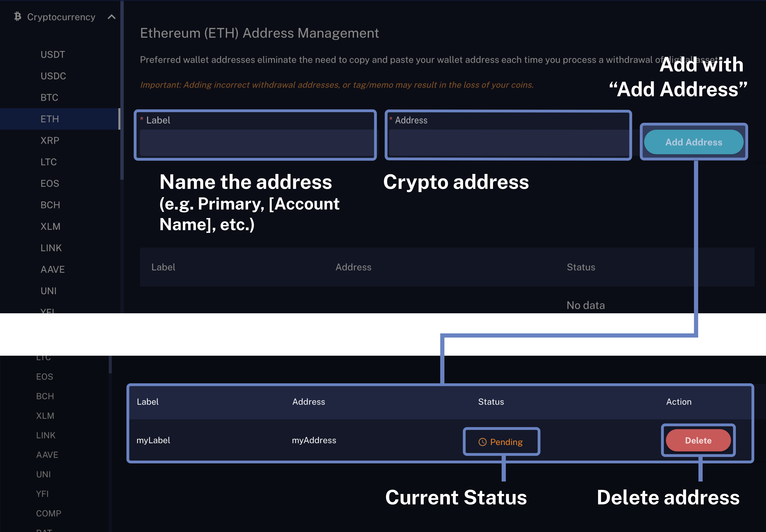Select BTC from the cryptocurrency list

click(x=49, y=97)
